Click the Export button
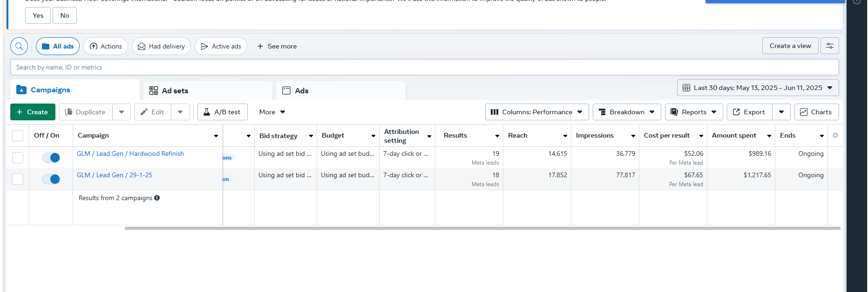Viewport: 868px width, 292px height. point(749,112)
